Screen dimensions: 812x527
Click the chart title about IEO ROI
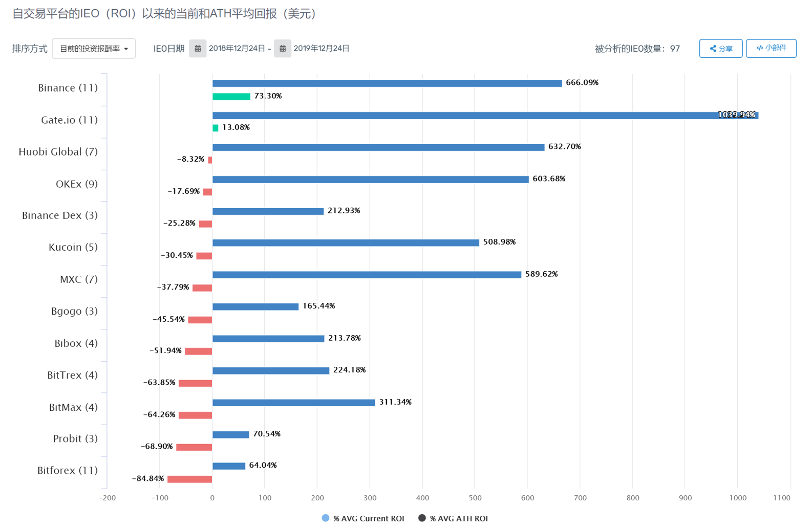tap(164, 13)
